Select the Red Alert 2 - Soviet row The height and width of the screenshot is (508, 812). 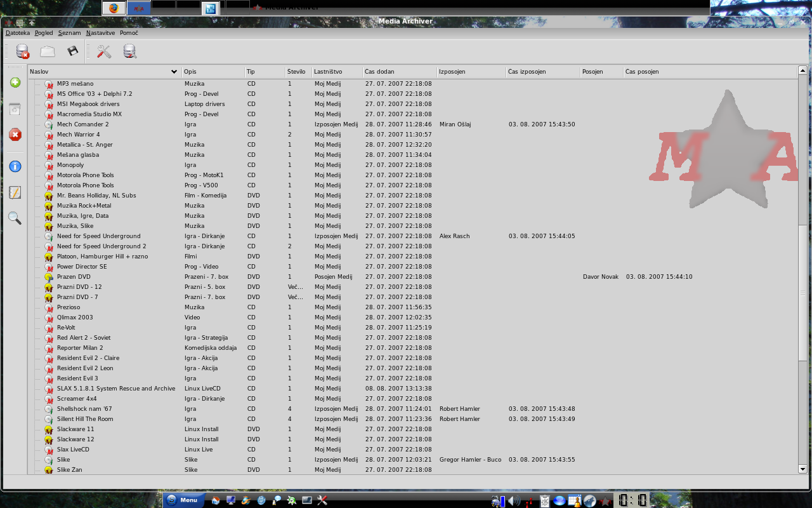84,338
